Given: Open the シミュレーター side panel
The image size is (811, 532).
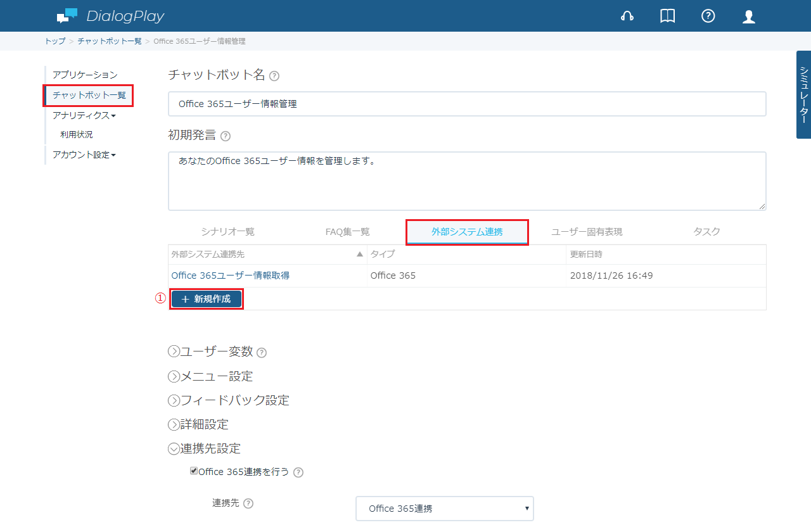Looking at the screenshot, I should tap(803, 94).
